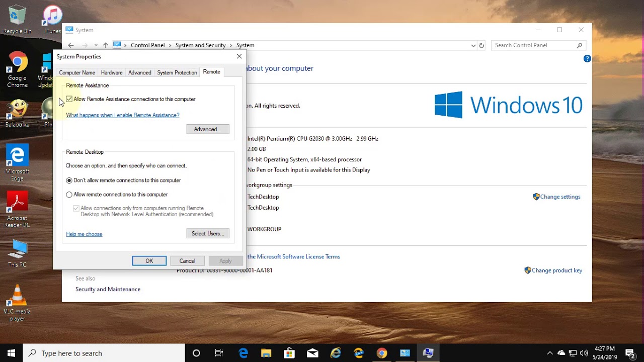Screen dimensions: 644x362
Task: Switch to Advanced tab
Action: pyautogui.click(x=140, y=72)
